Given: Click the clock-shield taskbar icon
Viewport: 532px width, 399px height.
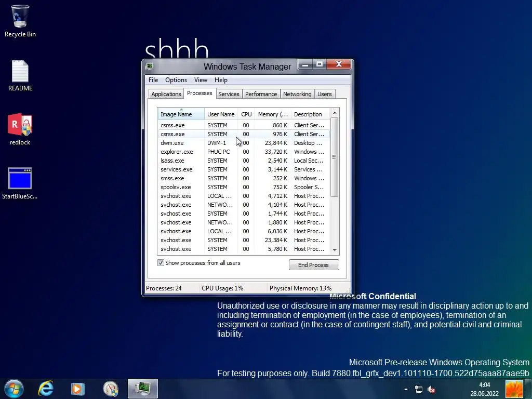Looking at the screenshot, I should click(111, 389).
